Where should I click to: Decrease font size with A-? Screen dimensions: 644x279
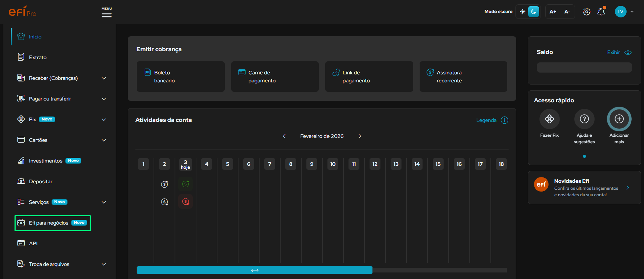point(567,12)
